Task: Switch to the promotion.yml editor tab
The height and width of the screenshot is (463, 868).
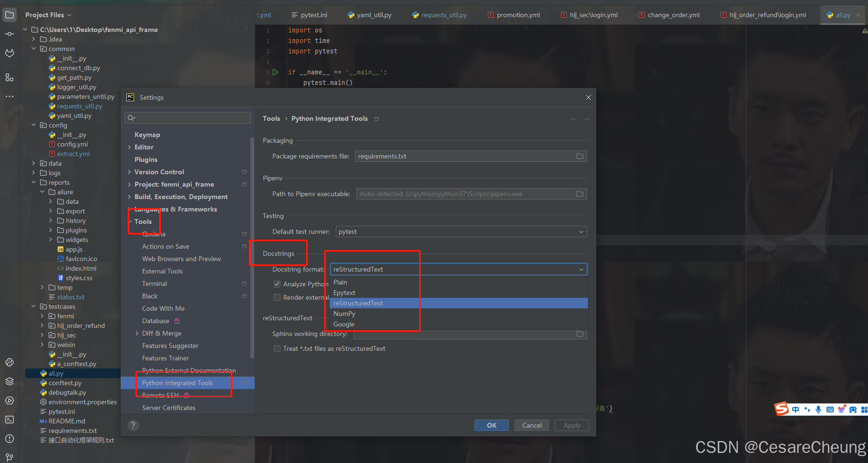Action: pyautogui.click(x=514, y=15)
